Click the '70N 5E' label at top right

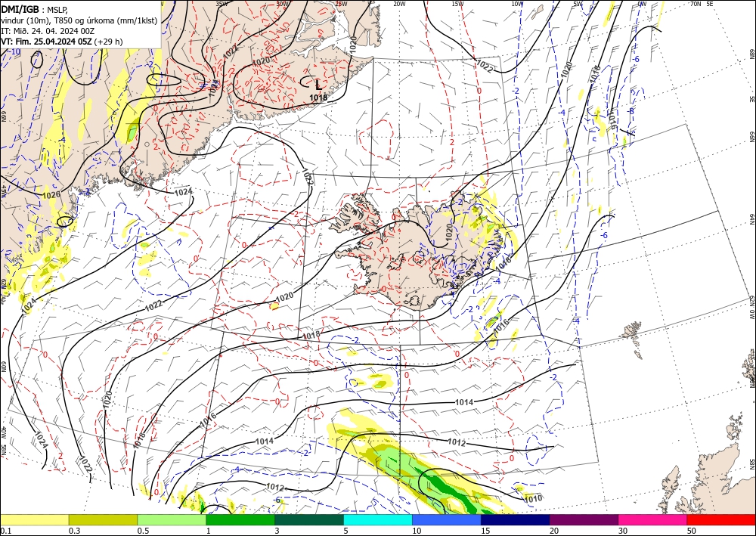pos(702,4)
